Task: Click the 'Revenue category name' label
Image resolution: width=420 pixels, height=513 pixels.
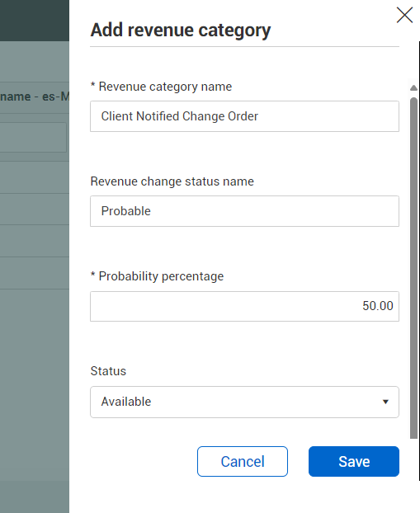Action: (161, 87)
